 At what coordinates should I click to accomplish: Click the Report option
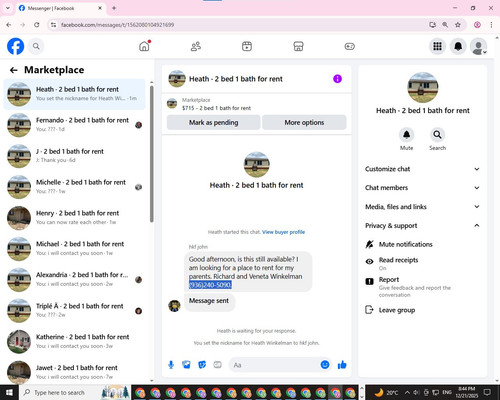coord(422,287)
